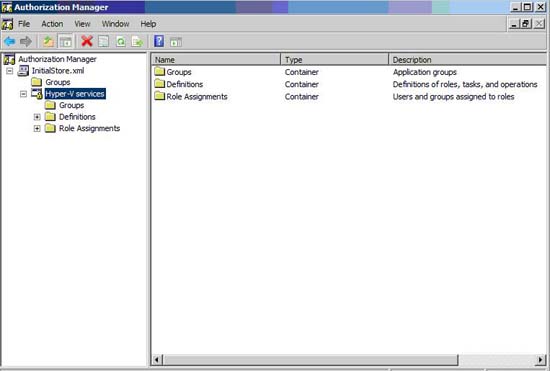
Task: Click the Forward arrow toolbar icon
Action: [26, 42]
